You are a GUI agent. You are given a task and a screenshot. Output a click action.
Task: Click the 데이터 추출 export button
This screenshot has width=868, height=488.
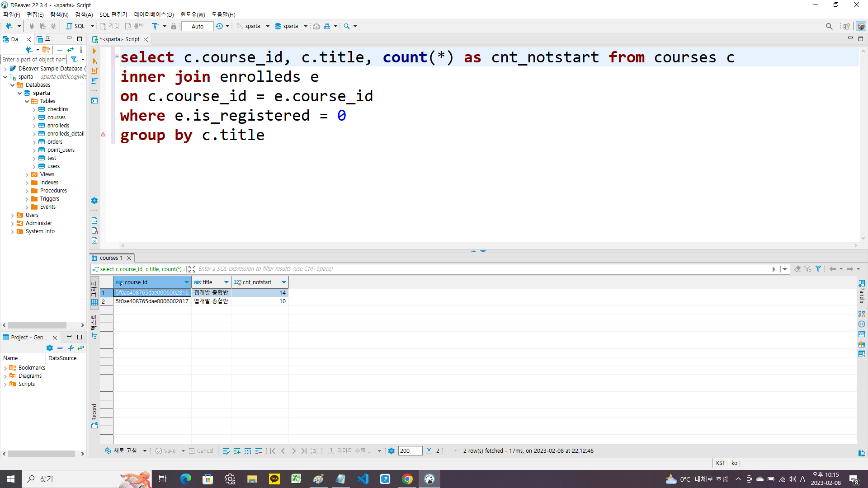pos(349,451)
